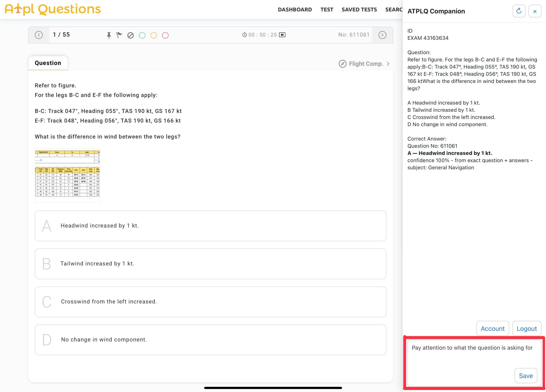Image resolution: width=546 pixels, height=392 pixels.
Task: Save the companion note
Action: pos(526,376)
